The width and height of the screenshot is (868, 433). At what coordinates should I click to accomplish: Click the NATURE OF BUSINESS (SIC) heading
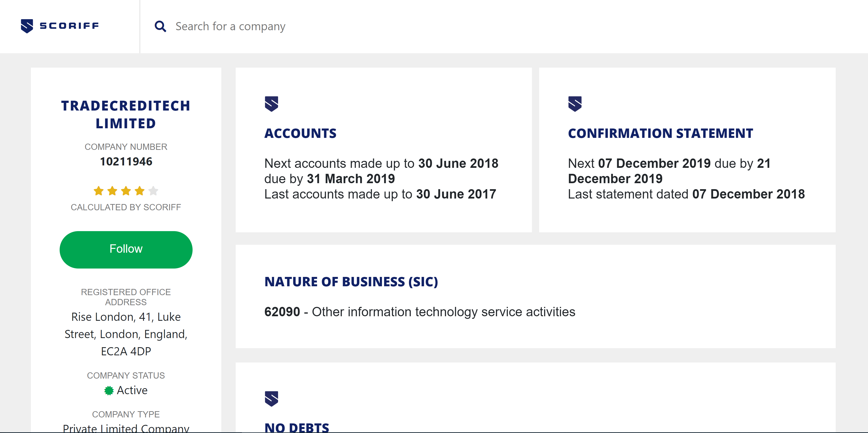[x=351, y=282]
